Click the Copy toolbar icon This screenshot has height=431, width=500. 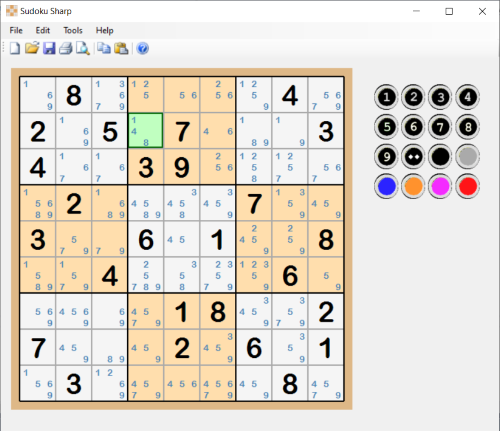(x=104, y=48)
